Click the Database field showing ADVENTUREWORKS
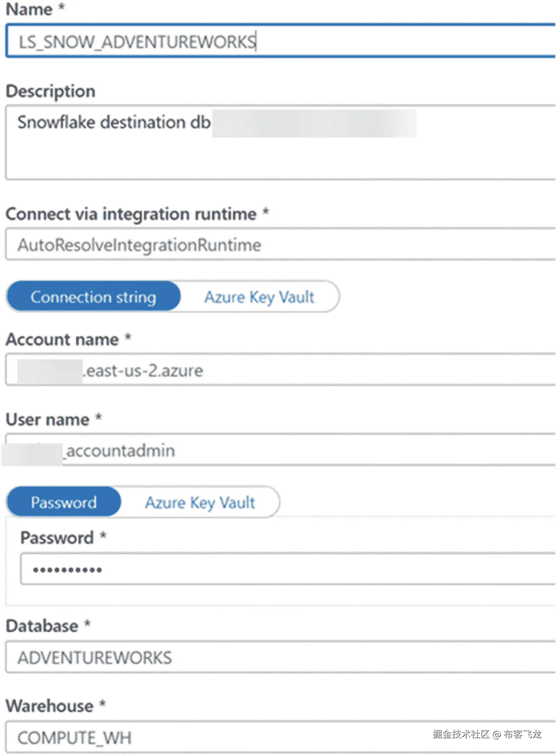The width and height of the screenshot is (558, 756). click(280, 657)
